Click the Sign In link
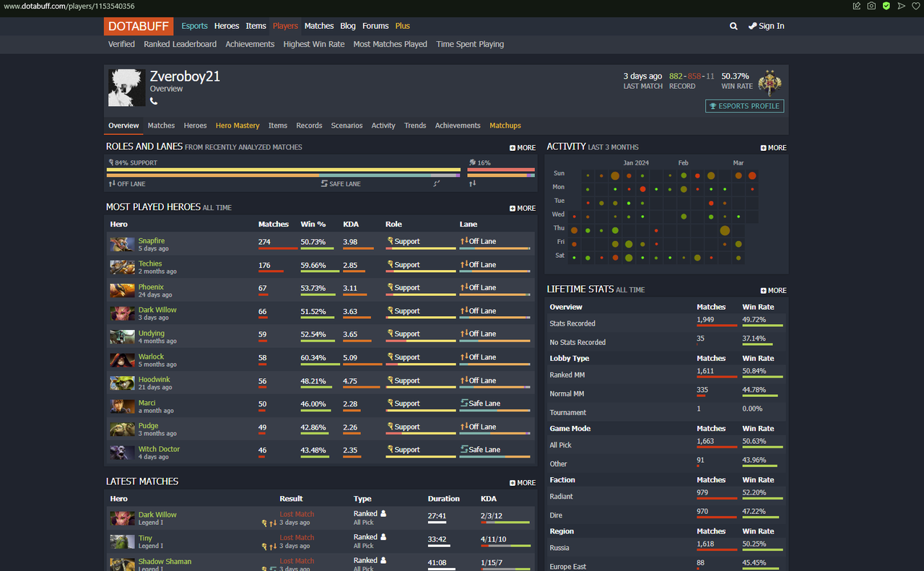Viewport: 924px width, 571px height. 767,26
